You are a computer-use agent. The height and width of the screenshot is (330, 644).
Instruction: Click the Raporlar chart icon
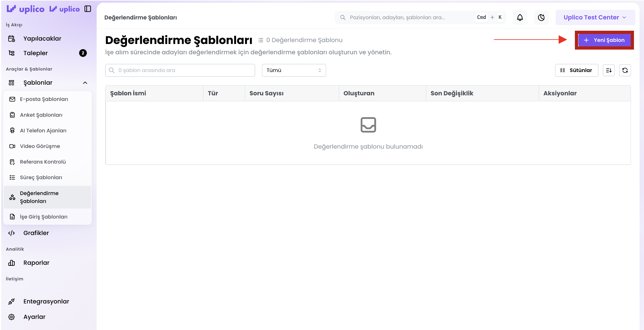click(x=12, y=263)
